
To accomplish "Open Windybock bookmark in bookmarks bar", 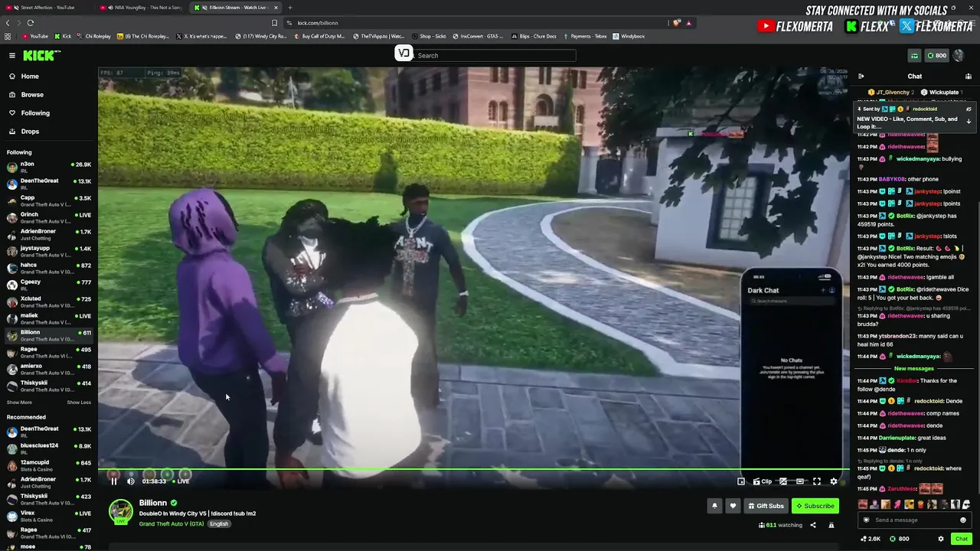I will 629,36.
